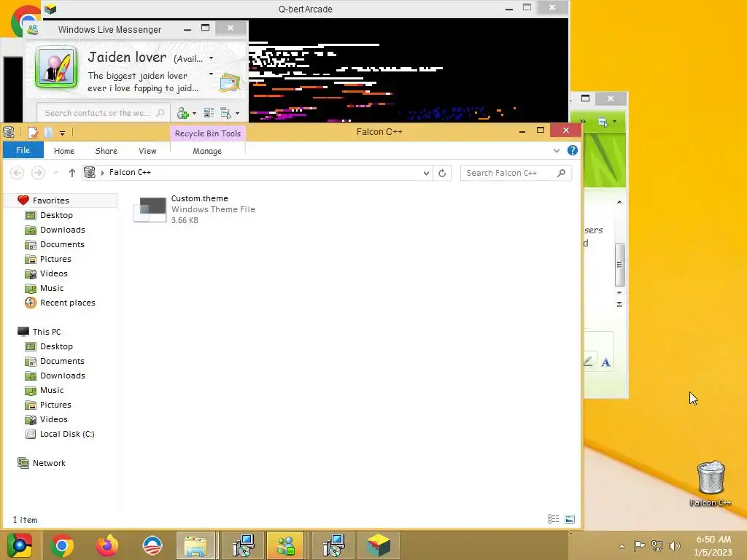Select This PC in navigation pane

pos(46,332)
